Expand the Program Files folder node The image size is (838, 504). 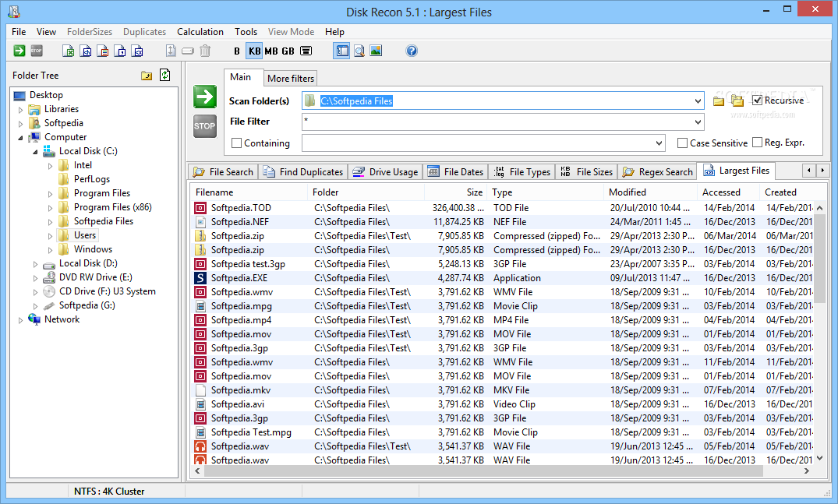tap(50, 194)
